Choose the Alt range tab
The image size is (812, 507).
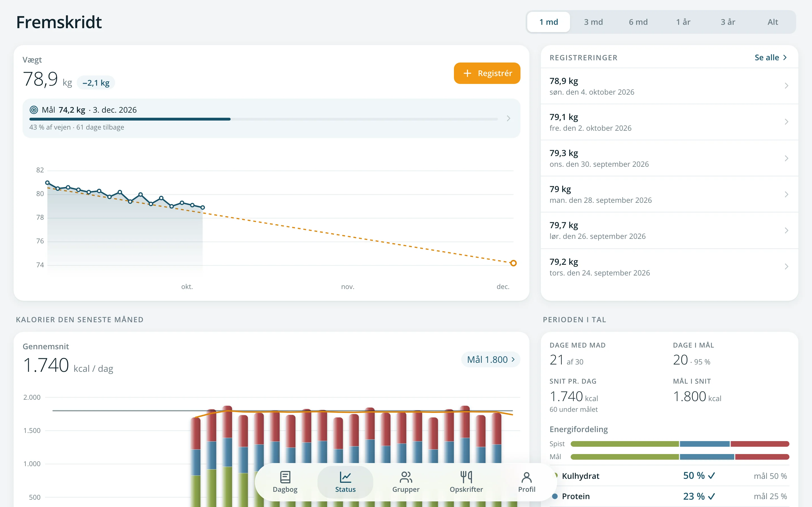click(773, 22)
